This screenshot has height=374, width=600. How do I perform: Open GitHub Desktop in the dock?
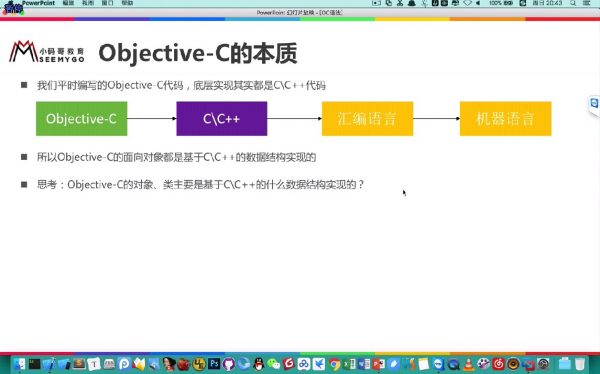tap(228, 364)
